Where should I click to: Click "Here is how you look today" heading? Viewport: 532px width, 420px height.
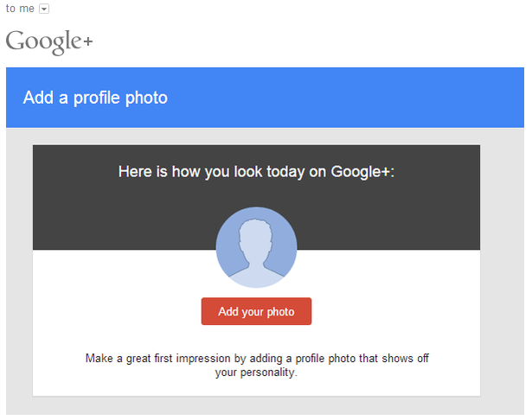coord(256,172)
